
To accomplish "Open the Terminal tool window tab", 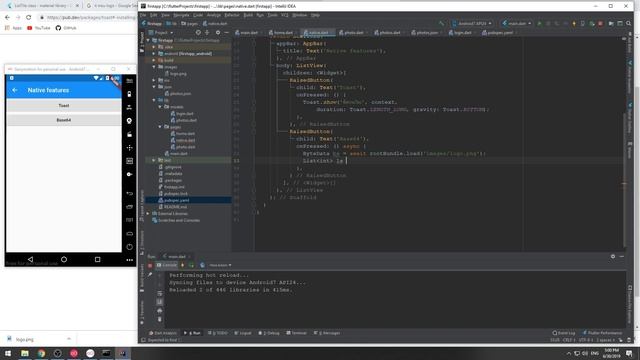I will tap(297, 333).
